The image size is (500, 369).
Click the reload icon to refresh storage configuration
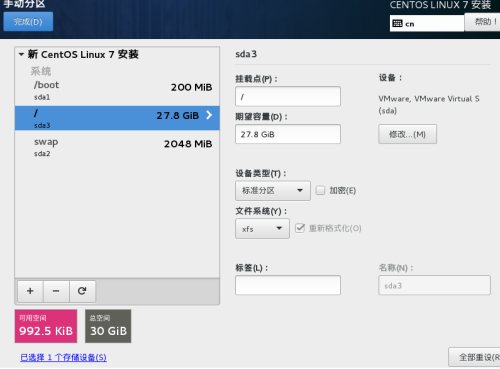[x=82, y=291]
